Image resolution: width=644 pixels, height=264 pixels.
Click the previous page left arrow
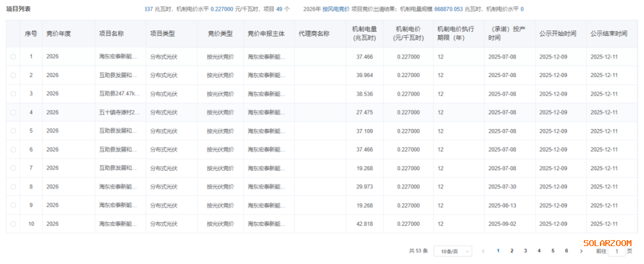(x=483, y=251)
